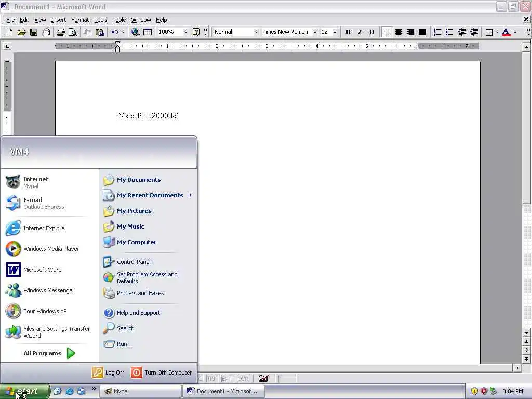Image resolution: width=532 pixels, height=399 pixels.
Task: Open a file using the Open folder icon
Action: (x=21, y=32)
